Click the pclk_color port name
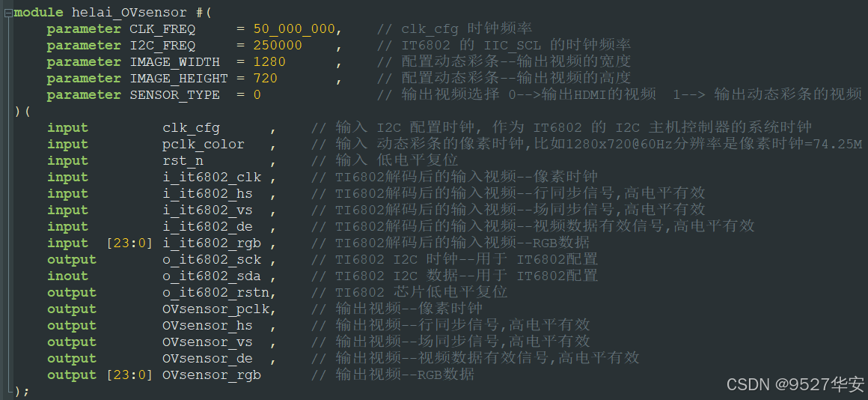868x400 pixels. pyautogui.click(x=204, y=144)
